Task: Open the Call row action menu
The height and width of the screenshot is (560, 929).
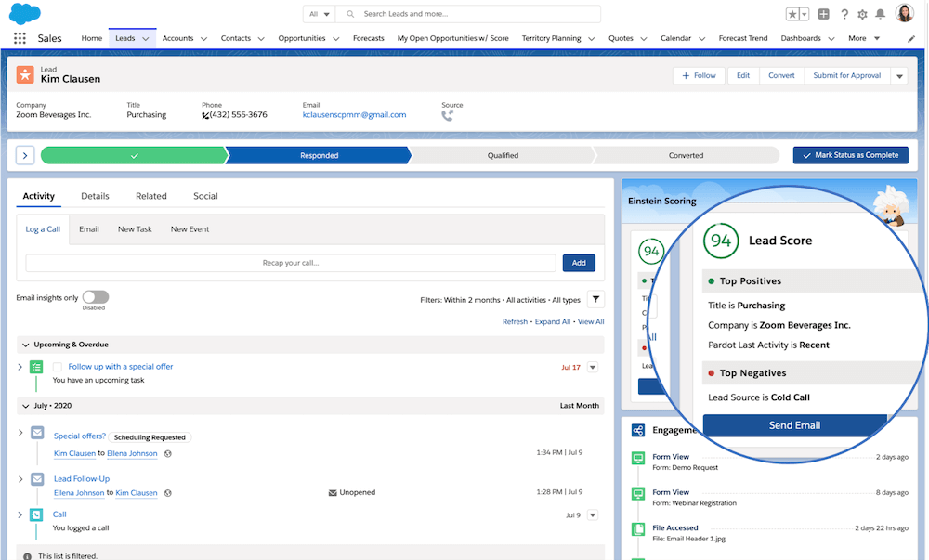Action: point(593,515)
